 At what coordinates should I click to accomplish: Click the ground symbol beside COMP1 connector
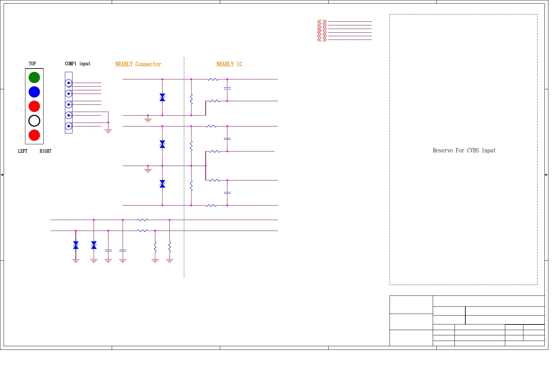tap(108, 131)
